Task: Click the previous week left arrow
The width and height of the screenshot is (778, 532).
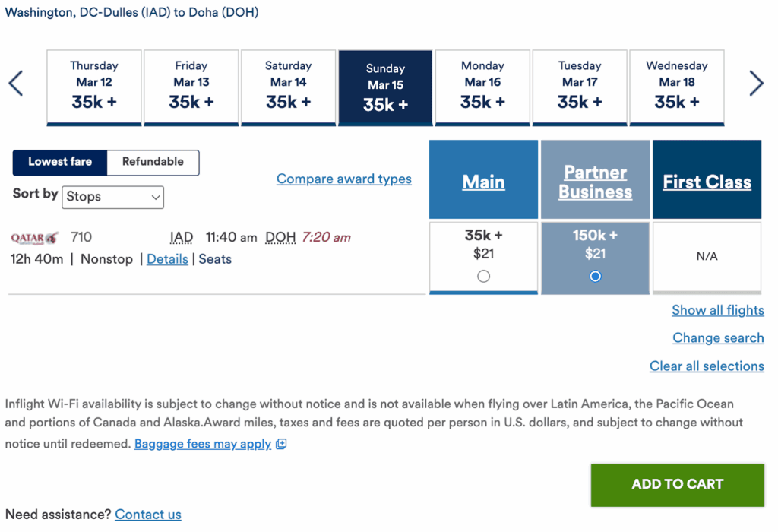Action: click(16, 84)
